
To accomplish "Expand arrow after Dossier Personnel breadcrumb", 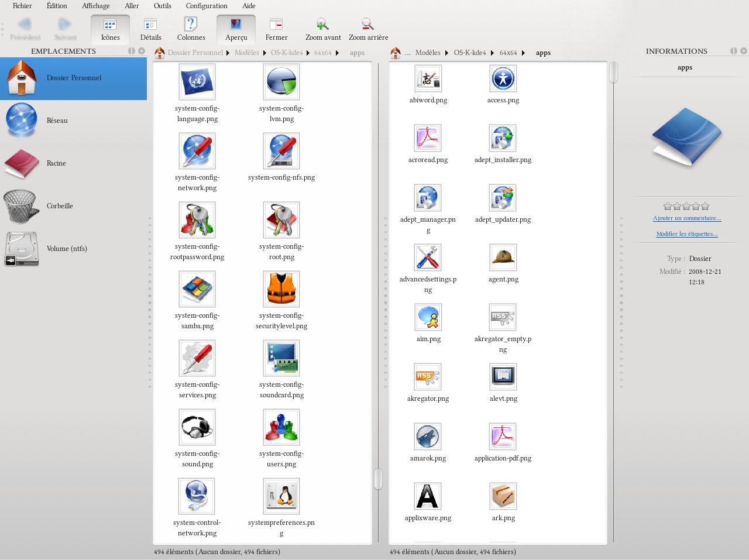I will (x=228, y=53).
